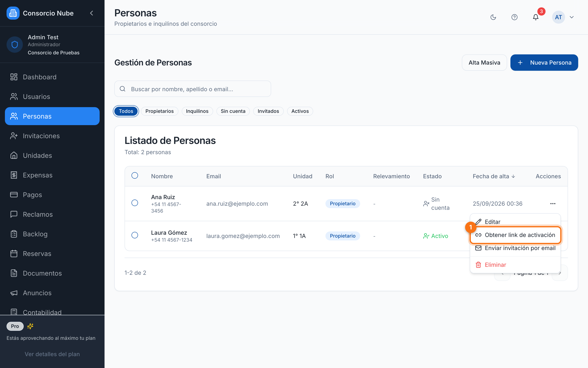Filter by Inquilinos chip
Image resolution: width=588 pixels, height=368 pixels.
coord(197,111)
